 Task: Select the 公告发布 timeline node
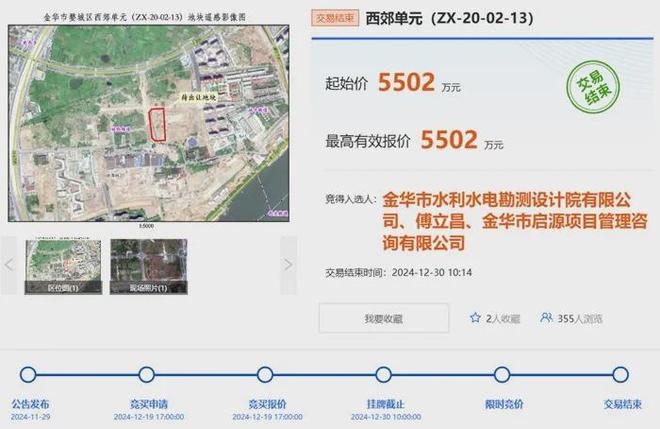(x=28, y=374)
